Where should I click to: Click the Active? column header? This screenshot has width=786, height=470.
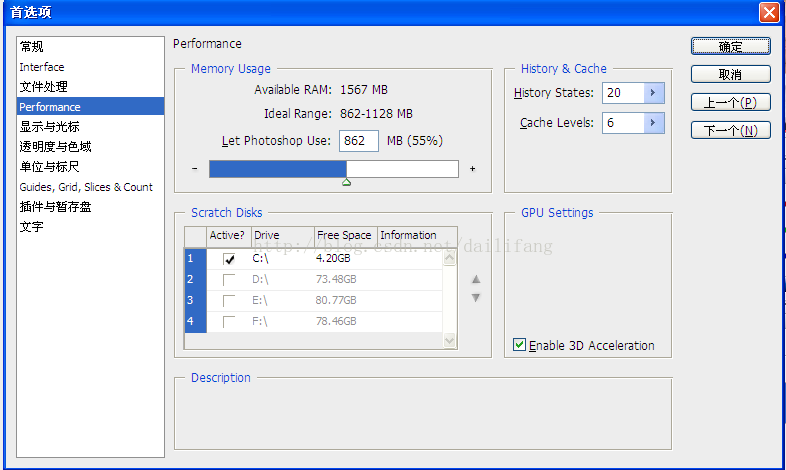point(229,236)
